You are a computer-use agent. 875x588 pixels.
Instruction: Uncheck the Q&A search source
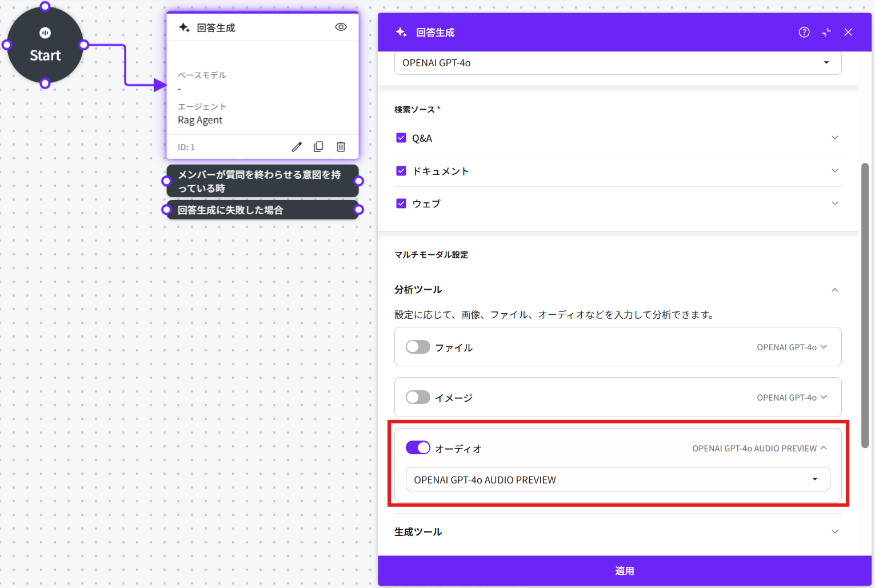click(401, 138)
